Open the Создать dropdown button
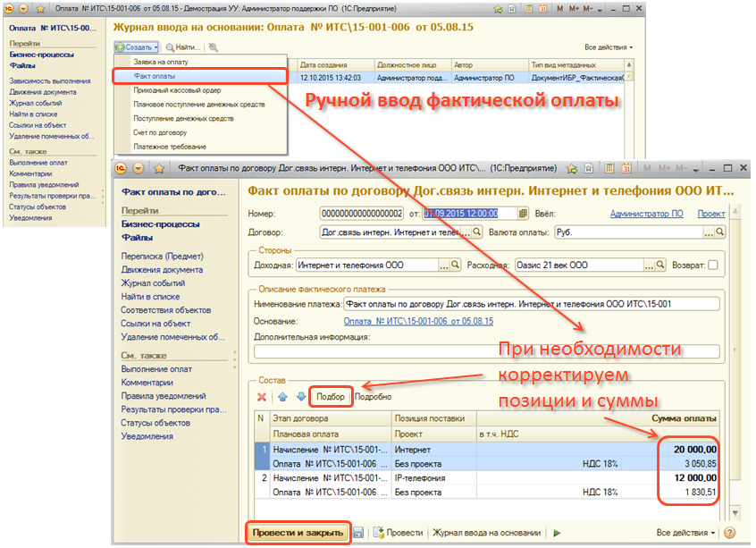 tap(137, 46)
